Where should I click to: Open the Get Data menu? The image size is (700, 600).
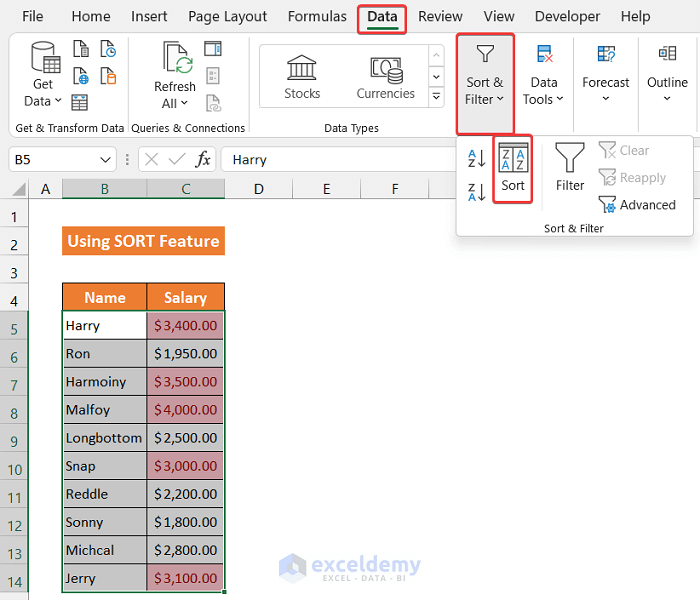pyautogui.click(x=44, y=75)
